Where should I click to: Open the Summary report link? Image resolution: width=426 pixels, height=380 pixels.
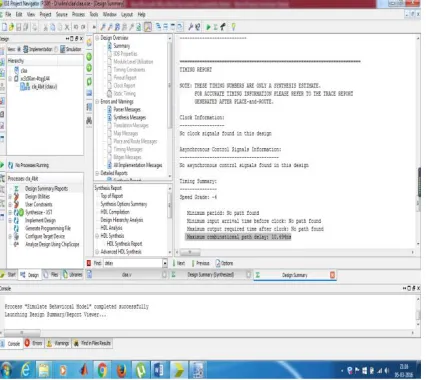pos(121,46)
